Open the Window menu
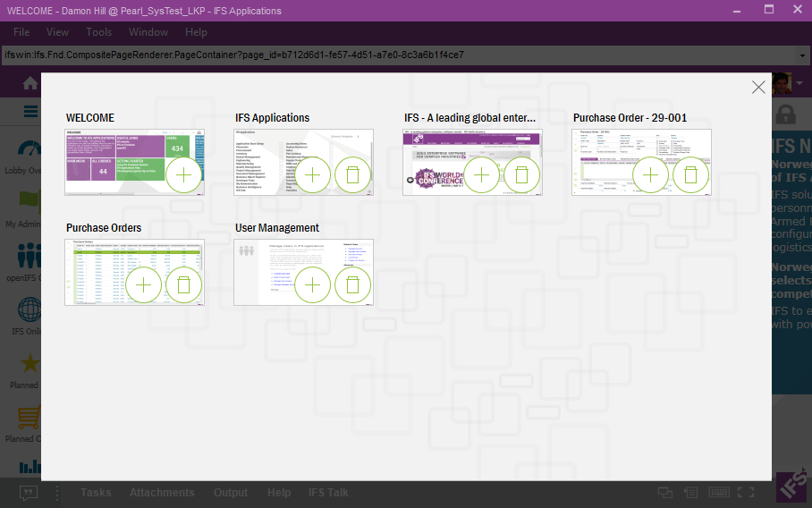The image size is (812, 508). click(x=148, y=32)
